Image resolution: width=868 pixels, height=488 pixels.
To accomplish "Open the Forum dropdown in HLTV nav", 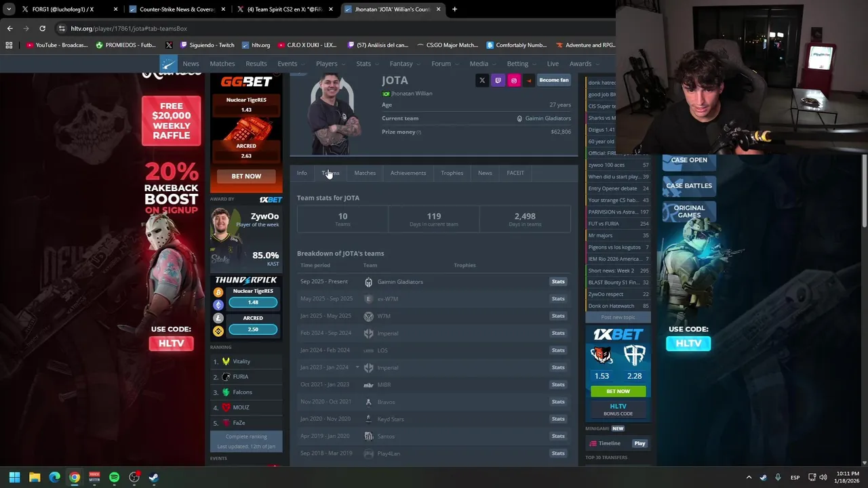I will point(444,64).
